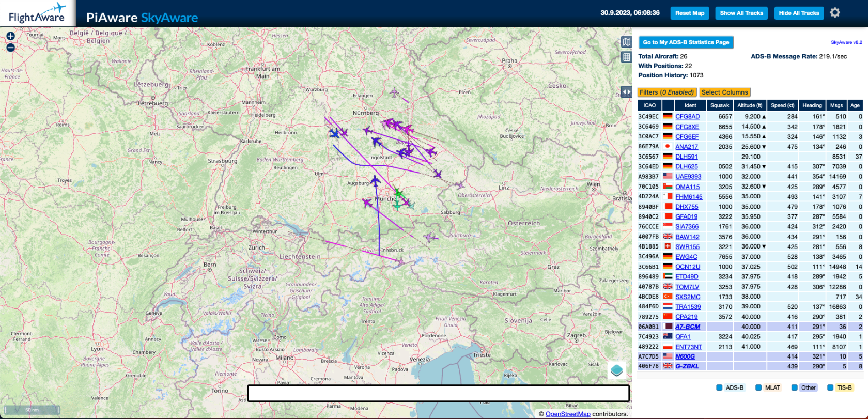Click the FlightAware logo

pos(37,13)
